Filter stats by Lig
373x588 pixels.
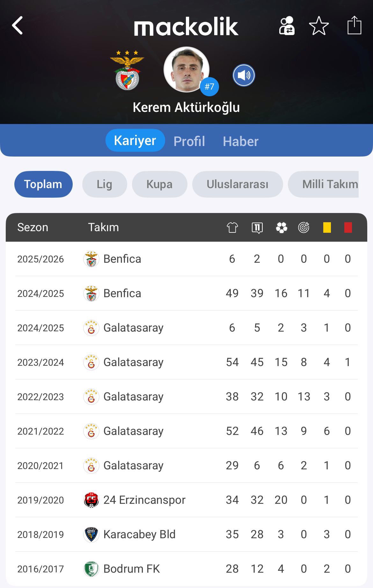click(105, 184)
